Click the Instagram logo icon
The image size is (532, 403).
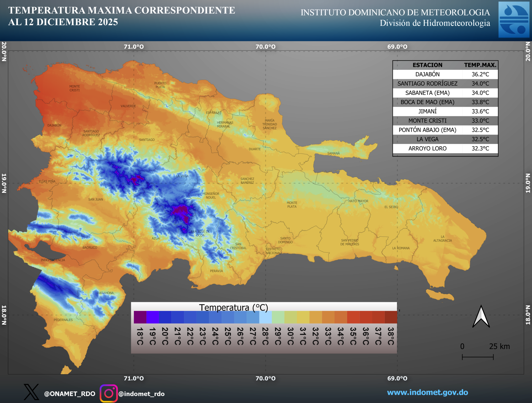click(x=109, y=393)
